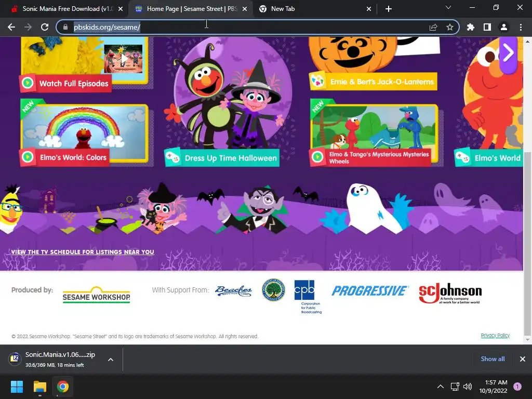Close the Sonic Mania tab
Screen dimensions: 532x399
(x=121, y=9)
